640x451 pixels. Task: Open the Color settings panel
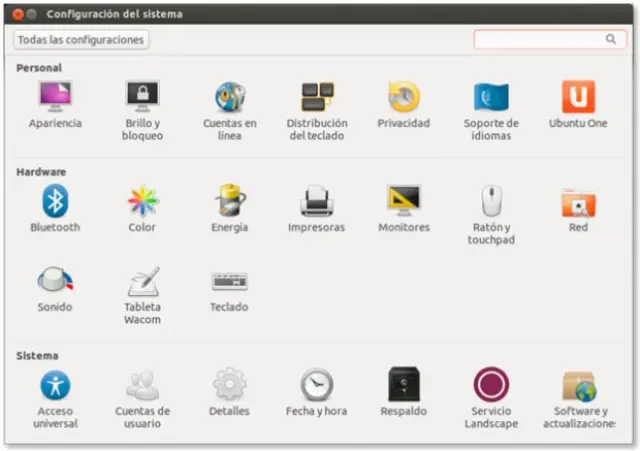click(x=142, y=201)
